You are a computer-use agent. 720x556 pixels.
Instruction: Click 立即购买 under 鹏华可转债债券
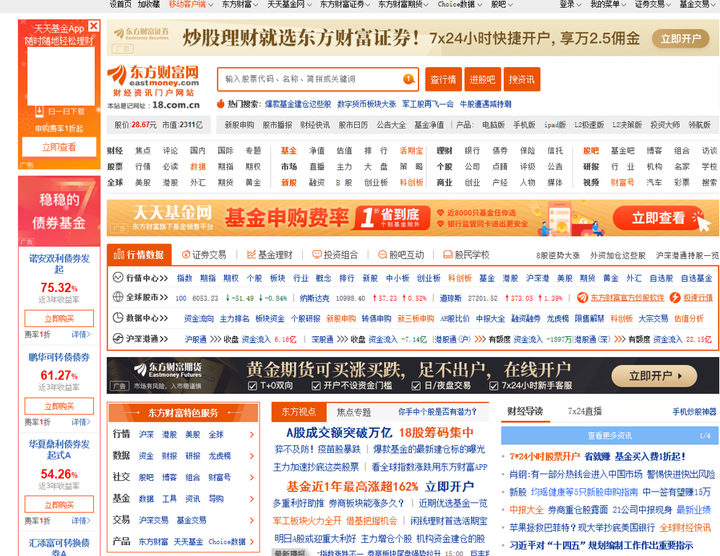tap(59, 406)
